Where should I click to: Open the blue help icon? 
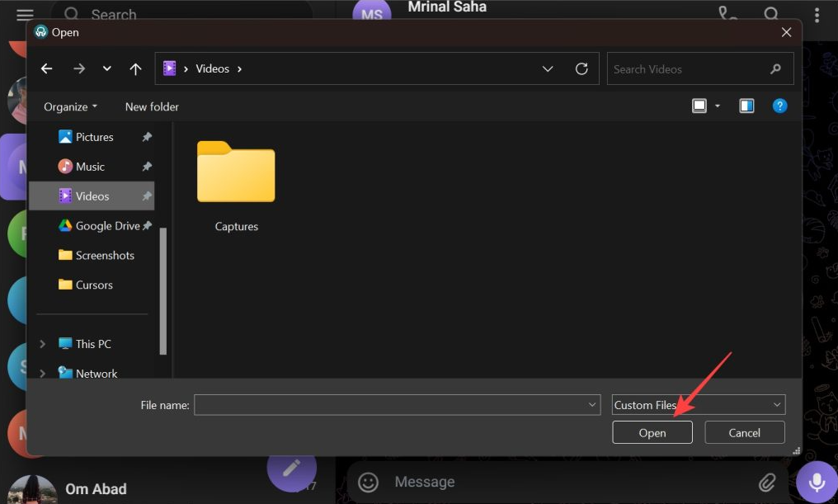779,106
